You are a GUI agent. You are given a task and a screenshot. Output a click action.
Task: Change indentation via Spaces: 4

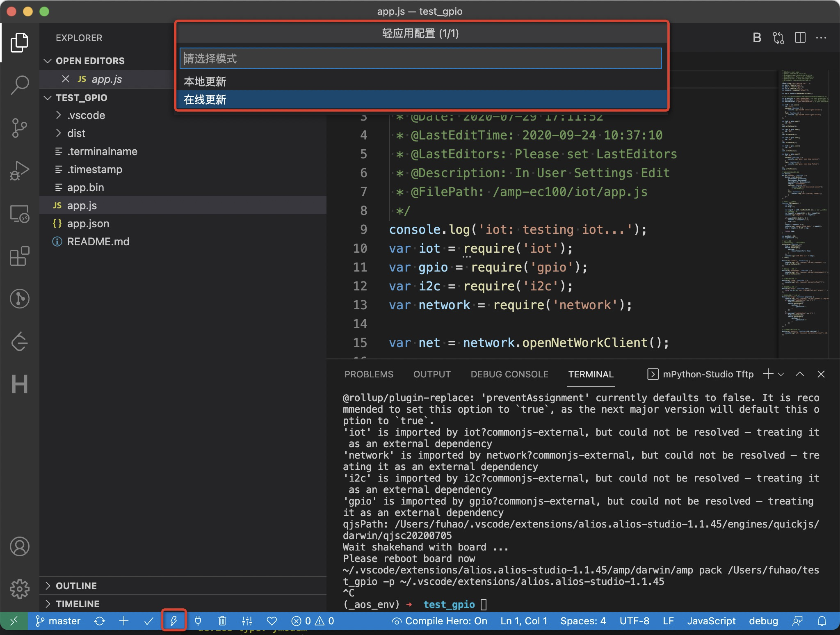coord(583,621)
